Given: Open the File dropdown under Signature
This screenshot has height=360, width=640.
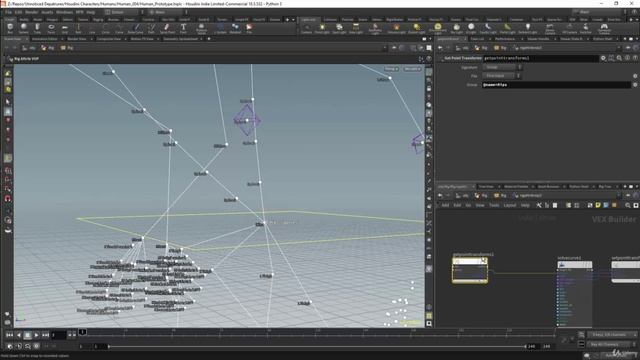Looking at the screenshot, I should [x=502, y=76].
